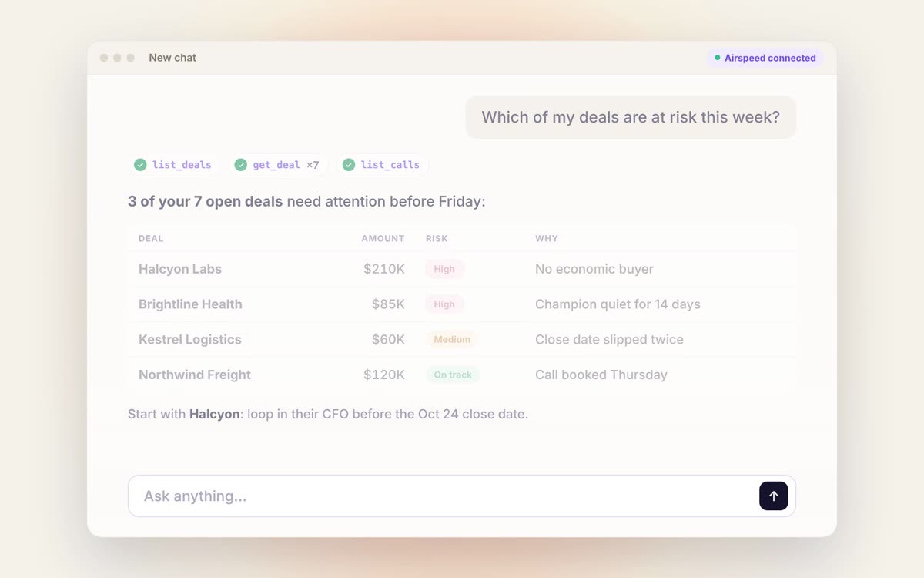Click the 'Champion quiet for 14 days' reason
The width and height of the screenshot is (924, 578).
[618, 304]
